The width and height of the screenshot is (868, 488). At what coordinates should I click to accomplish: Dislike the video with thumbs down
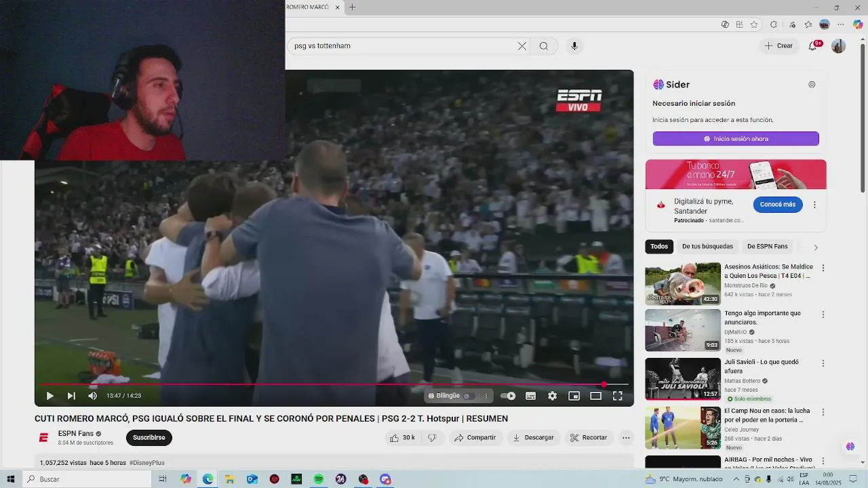click(x=432, y=438)
